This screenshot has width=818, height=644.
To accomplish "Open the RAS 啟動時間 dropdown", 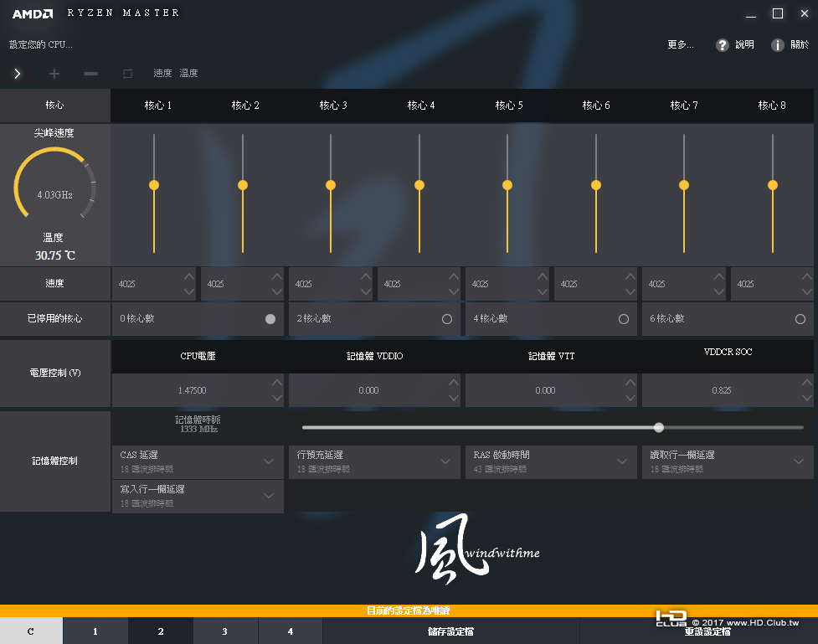I will click(552, 462).
